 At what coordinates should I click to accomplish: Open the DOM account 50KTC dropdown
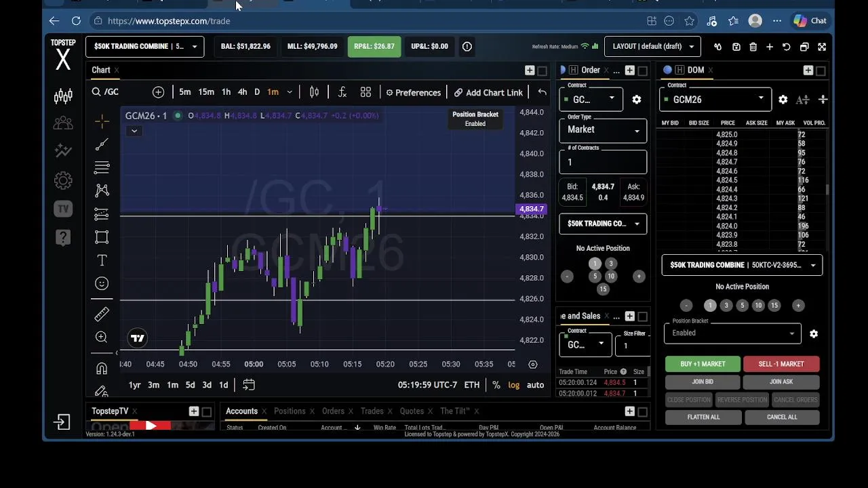point(742,265)
